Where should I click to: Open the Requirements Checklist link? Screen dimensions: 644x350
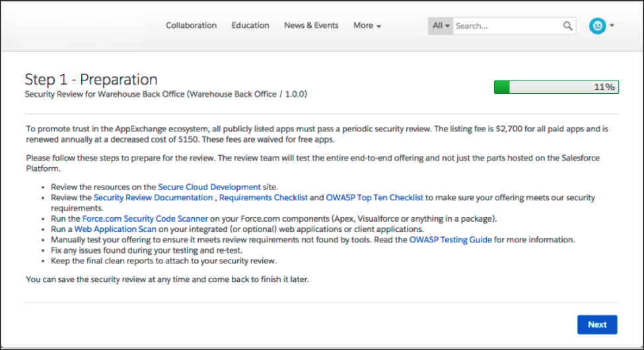pyautogui.click(x=264, y=197)
